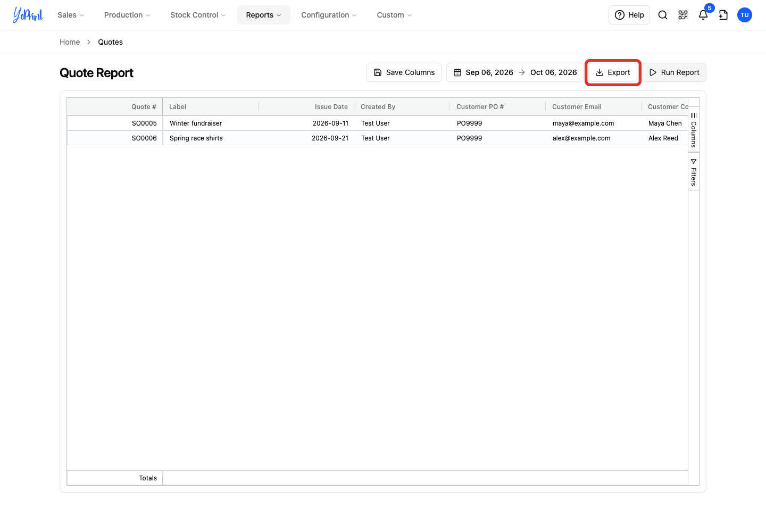Screen dimensions: 766x532
Task: Open the start date Sep 06, 2026
Action: 489,72
